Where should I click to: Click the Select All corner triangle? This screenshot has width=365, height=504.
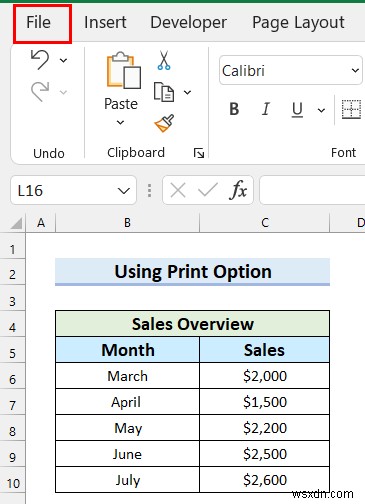(15, 223)
